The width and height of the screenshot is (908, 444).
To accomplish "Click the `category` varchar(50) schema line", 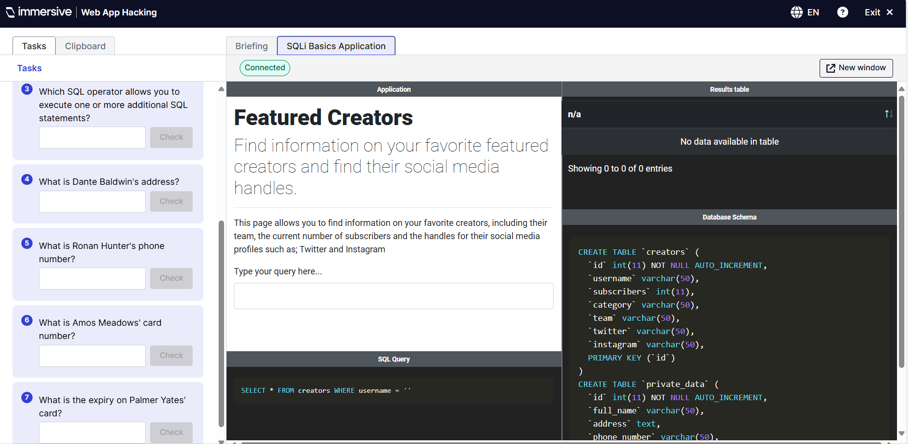I will tap(645, 305).
